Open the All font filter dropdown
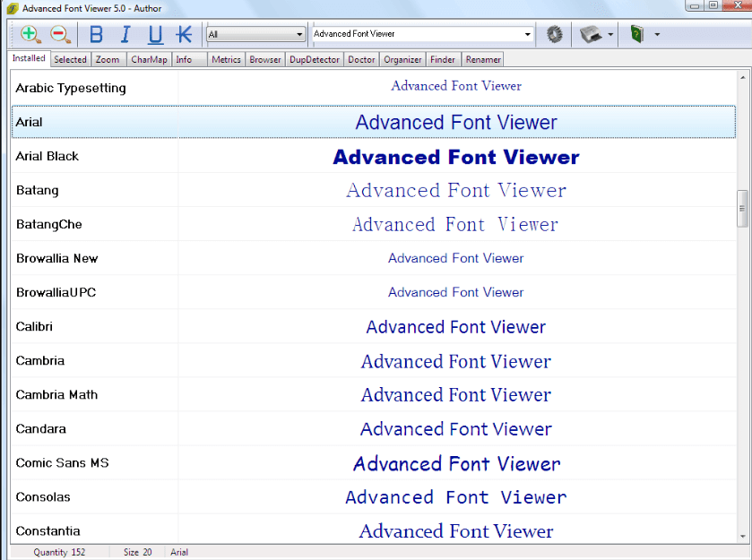 (x=256, y=35)
